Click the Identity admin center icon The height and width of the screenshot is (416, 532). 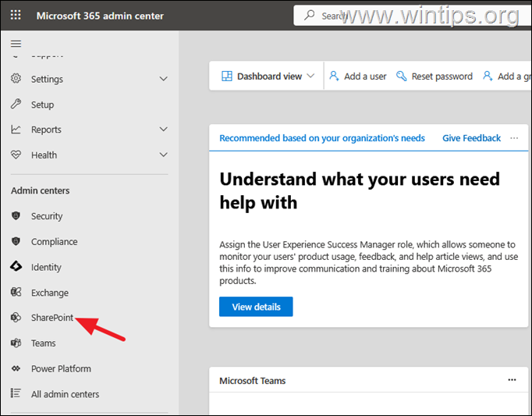click(x=16, y=267)
